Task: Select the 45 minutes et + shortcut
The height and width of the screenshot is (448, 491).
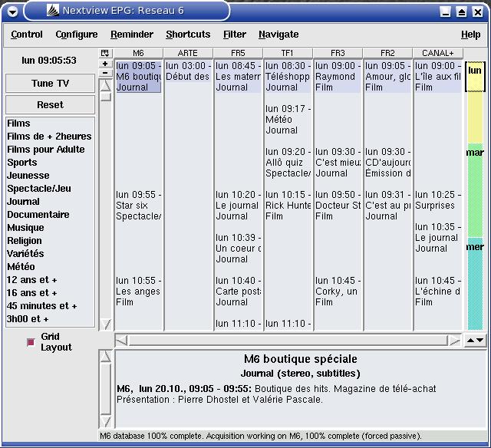Action: [50, 306]
